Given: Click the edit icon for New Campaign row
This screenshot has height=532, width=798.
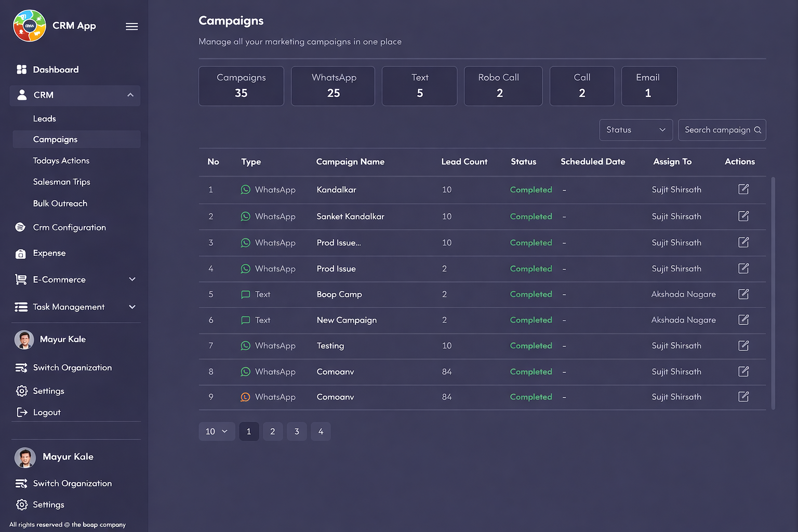Looking at the screenshot, I should coord(743,320).
